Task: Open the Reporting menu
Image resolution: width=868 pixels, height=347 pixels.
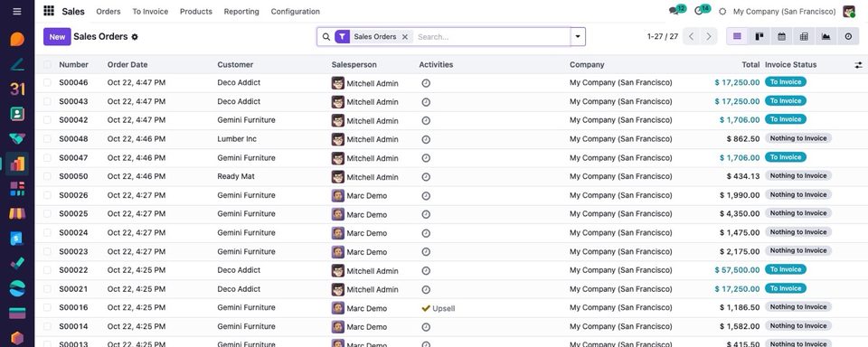Action: [241, 11]
